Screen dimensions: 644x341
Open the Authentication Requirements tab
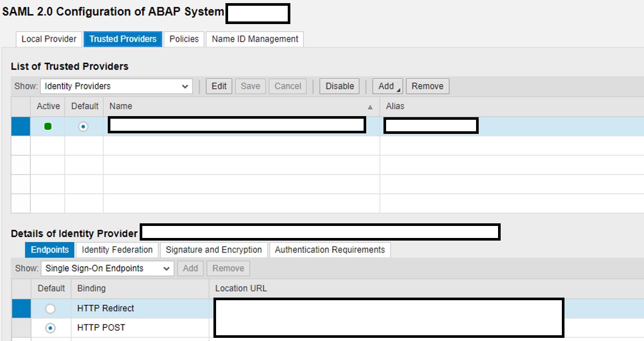(x=330, y=249)
